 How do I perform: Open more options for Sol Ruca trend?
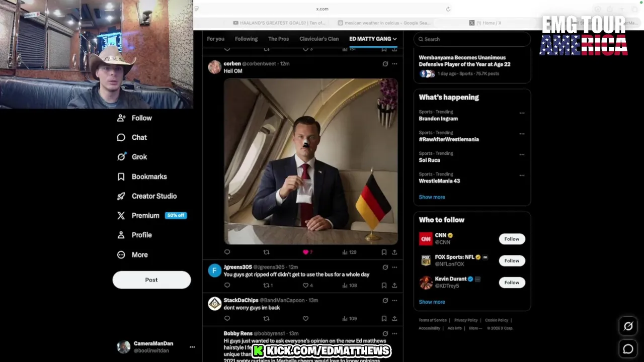[x=522, y=154]
